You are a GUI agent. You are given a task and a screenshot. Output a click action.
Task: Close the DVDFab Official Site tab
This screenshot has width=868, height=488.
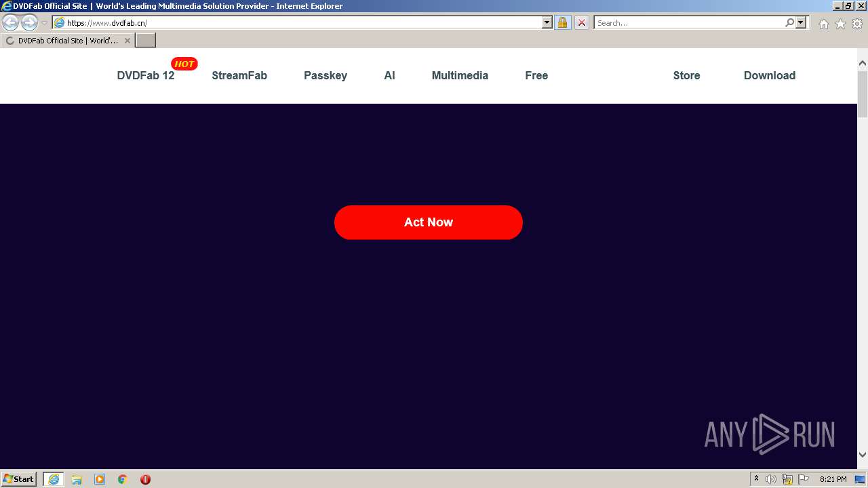(127, 41)
